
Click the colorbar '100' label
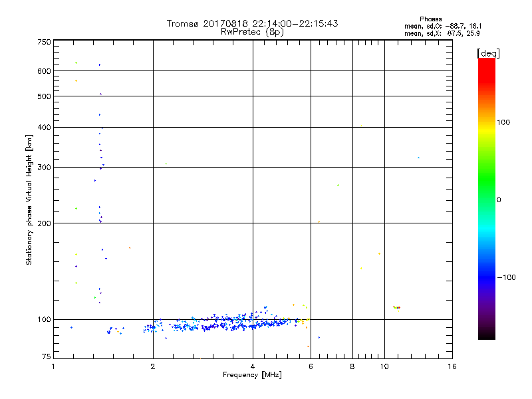click(503, 122)
